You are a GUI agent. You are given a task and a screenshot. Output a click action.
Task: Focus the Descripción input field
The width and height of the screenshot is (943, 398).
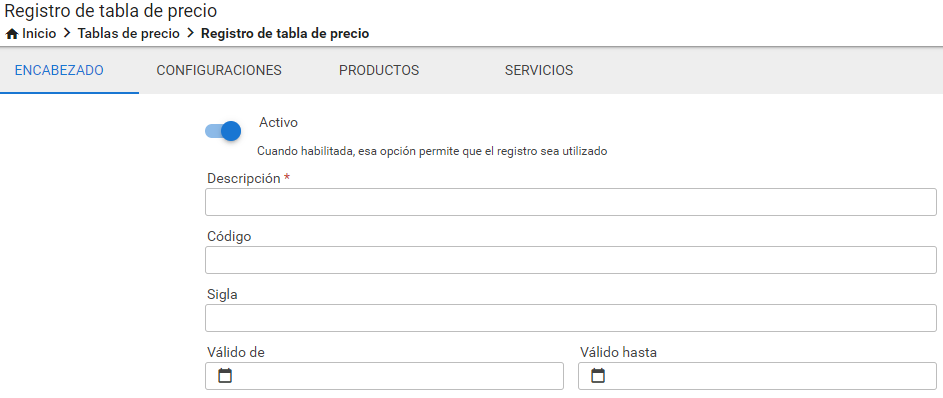tap(571, 202)
